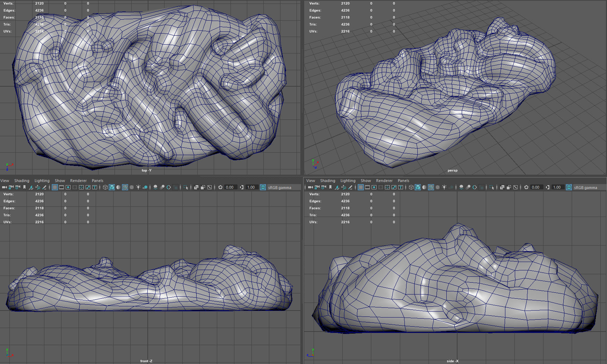Viewport: 607px width, 364px height.
Task: Toggle View Transform ON button in side panel
Action: pos(569,187)
